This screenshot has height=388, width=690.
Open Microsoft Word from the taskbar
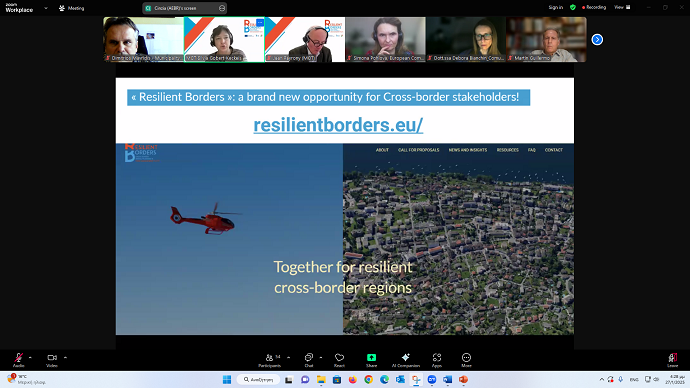tap(448, 380)
